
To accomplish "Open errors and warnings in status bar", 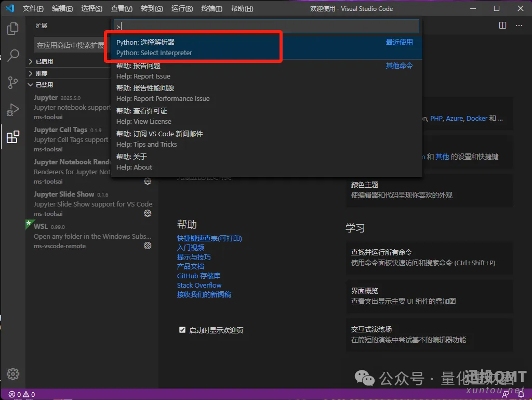I will [22, 394].
